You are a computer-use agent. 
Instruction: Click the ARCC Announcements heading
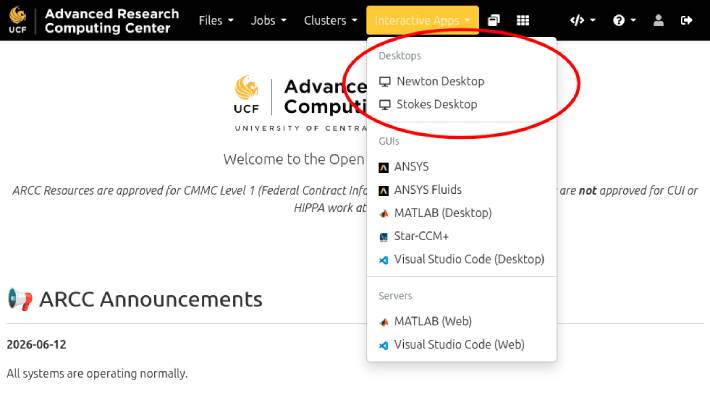tap(151, 299)
